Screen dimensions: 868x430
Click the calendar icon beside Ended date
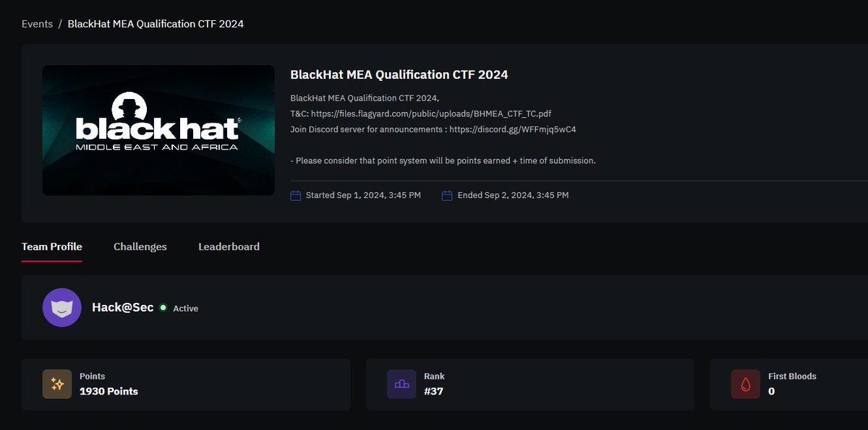point(447,195)
